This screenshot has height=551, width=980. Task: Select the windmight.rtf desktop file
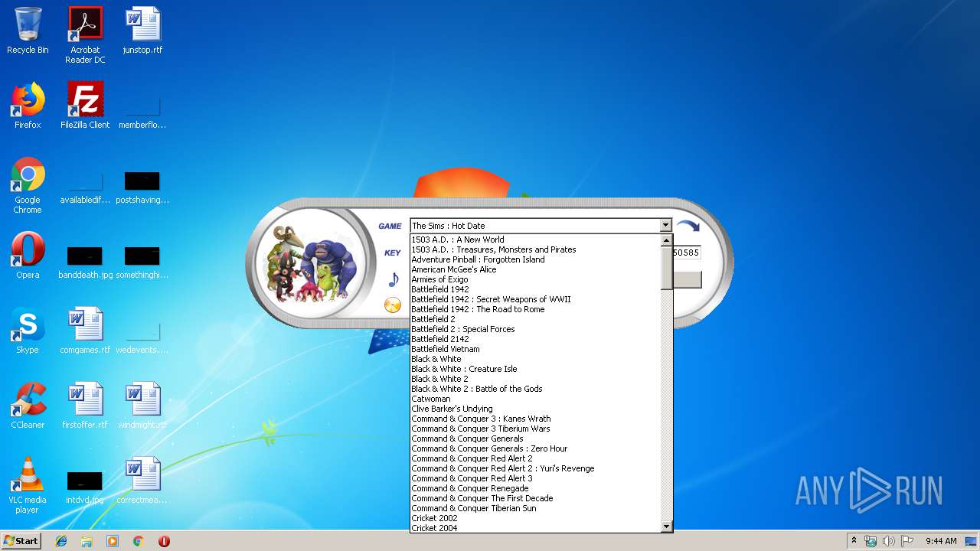[x=142, y=406]
